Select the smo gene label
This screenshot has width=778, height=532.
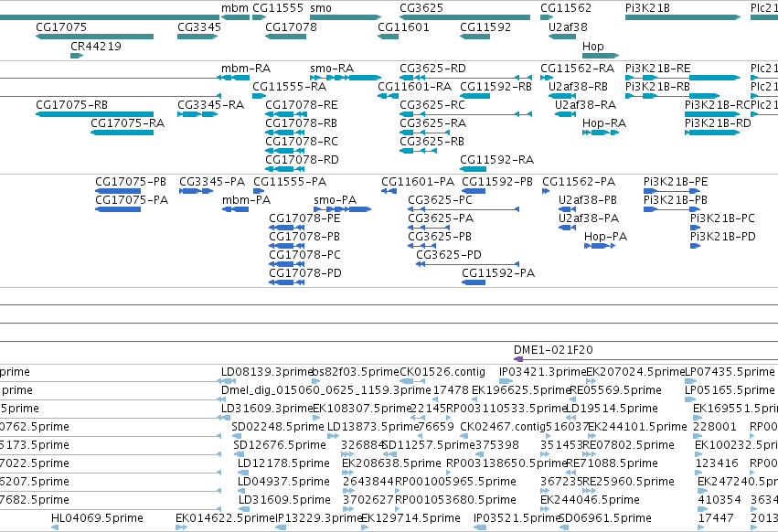coord(321,8)
